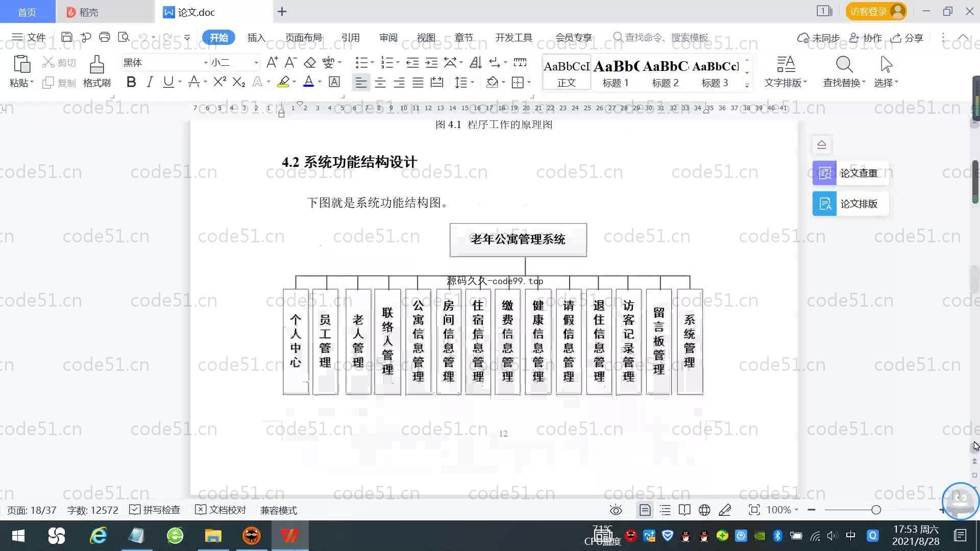Expand line spacing dropdown
Viewport: 980px width, 551px height.
pos(473,82)
